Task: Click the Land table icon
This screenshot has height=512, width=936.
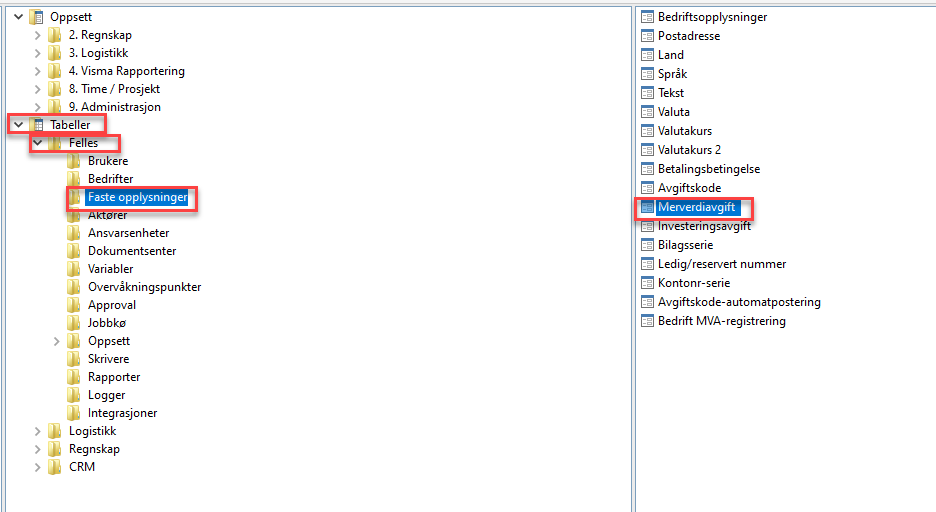Action: pyautogui.click(x=647, y=55)
